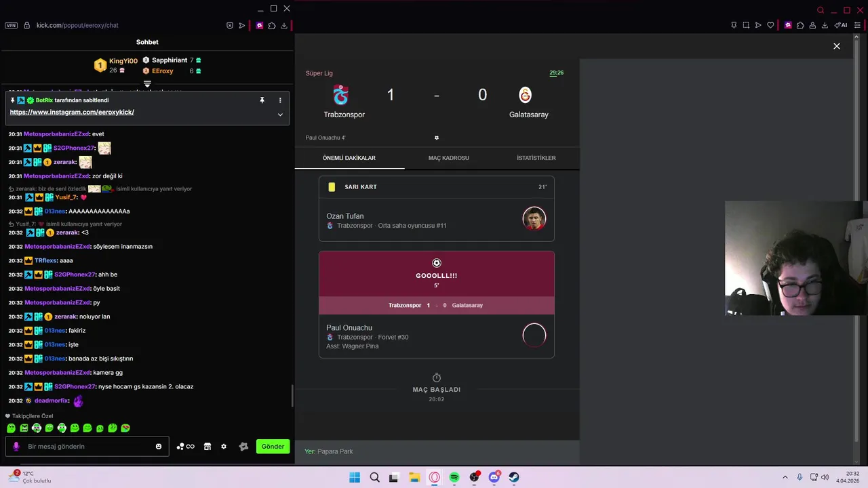The image size is (868, 488).
Task: Open Steam from taskbar
Action: (514, 477)
